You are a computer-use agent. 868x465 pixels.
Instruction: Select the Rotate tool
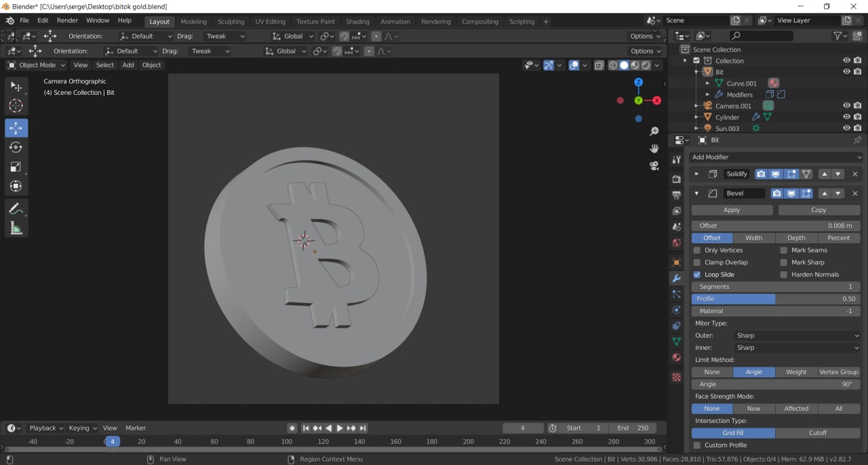tap(16, 148)
